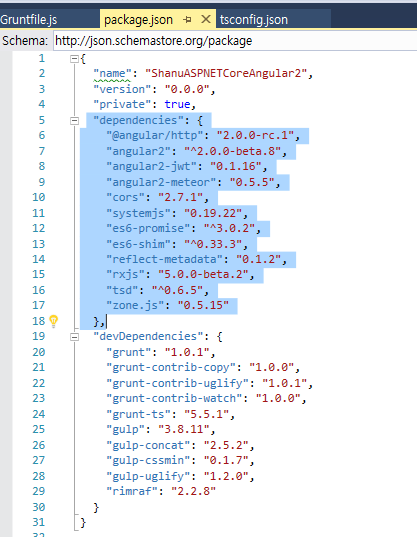This screenshot has height=537, width=417.
Task: Click the Schema URL input field
Action: [235, 41]
